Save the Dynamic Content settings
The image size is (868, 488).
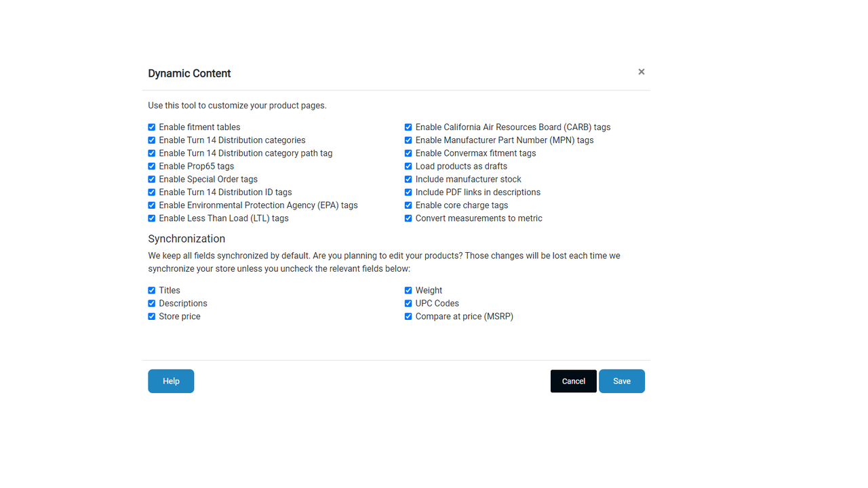click(621, 381)
